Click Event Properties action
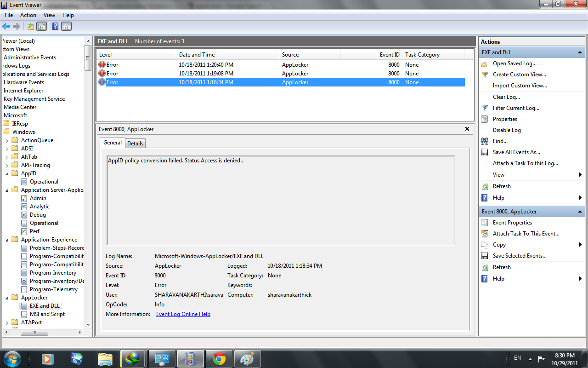Image resolution: width=588 pixels, height=368 pixels. [x=512, y=223]
